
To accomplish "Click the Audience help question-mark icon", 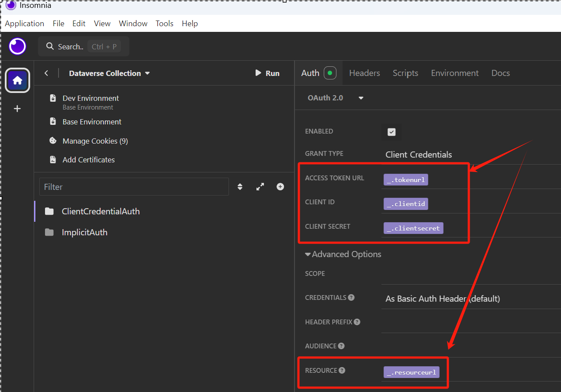I will coord(341,346).
